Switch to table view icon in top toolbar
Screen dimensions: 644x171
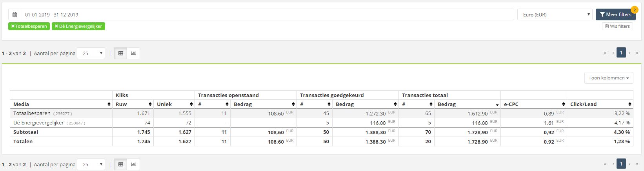point(121,53)
